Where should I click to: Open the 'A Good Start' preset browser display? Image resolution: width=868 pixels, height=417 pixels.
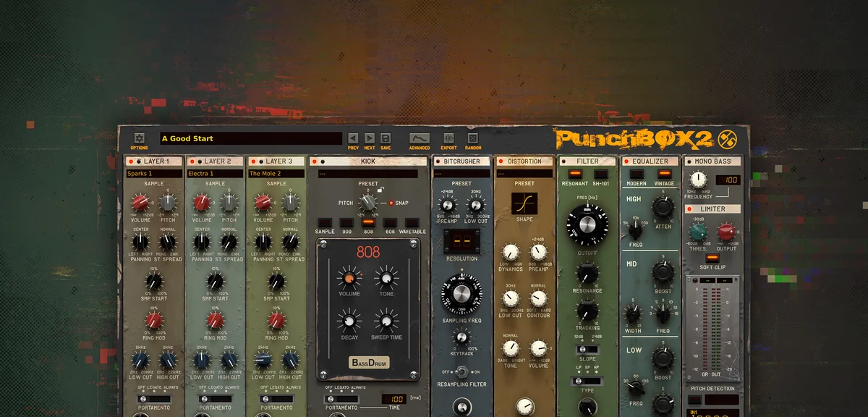[250, 138]
